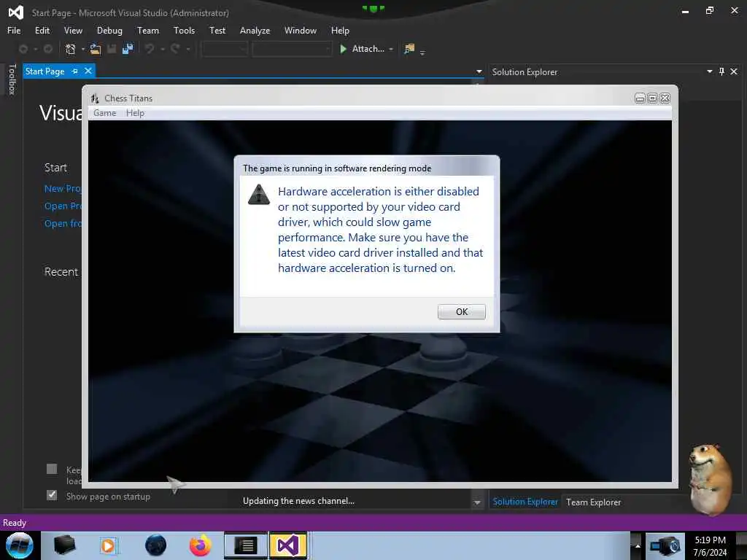Pin the Start Page tab
This screenshot has width=747, height=560.
75,71
